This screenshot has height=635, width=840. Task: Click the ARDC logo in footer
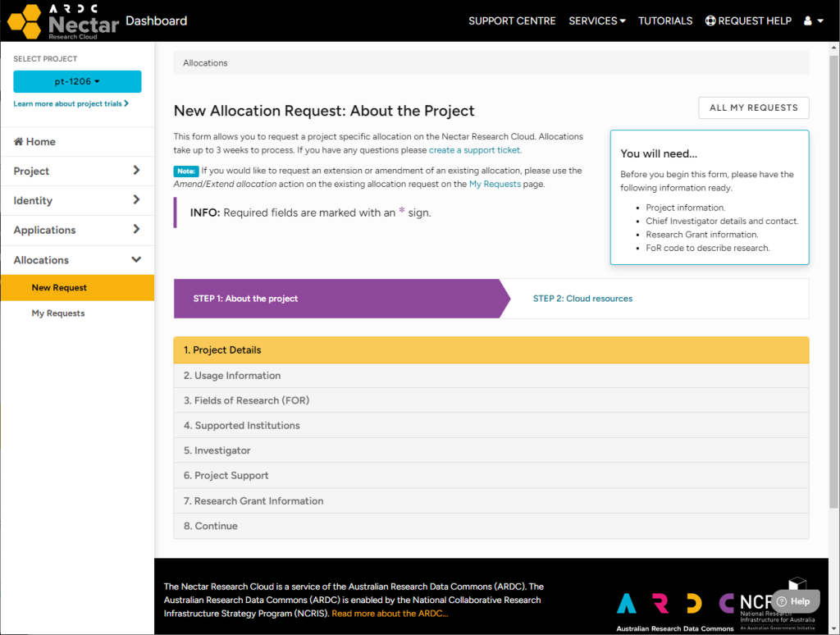pyautogui.click(x=675, y=611)
